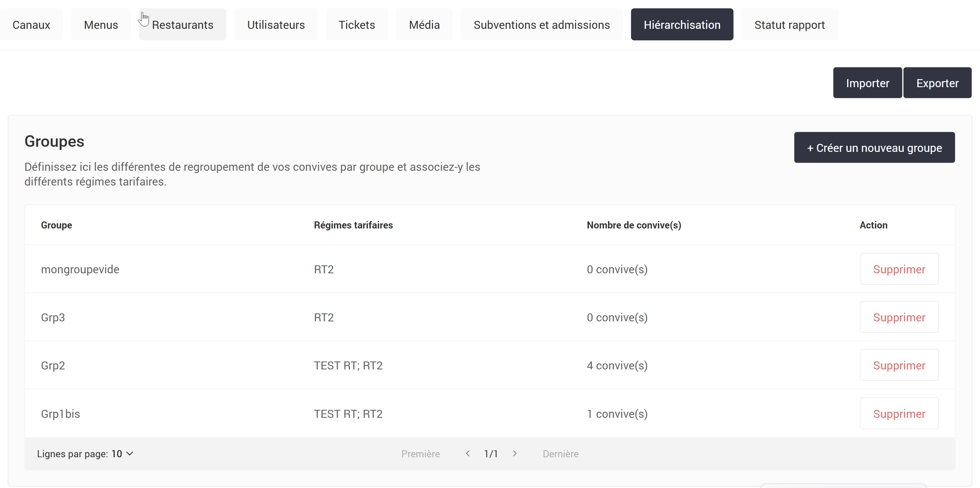Click the Exporter button
The image size is (980, 488).
click(x=937, y=83)
